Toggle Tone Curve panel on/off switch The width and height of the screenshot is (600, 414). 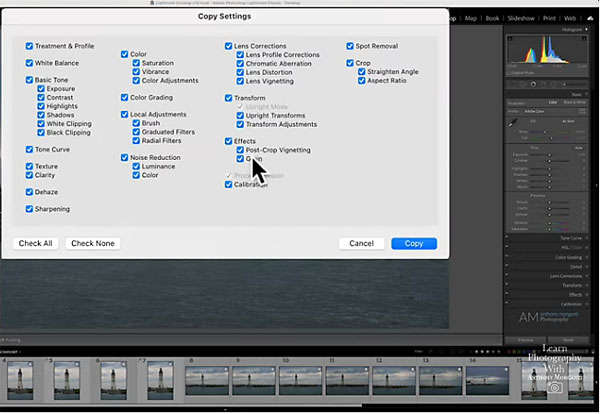click(507, 238)
